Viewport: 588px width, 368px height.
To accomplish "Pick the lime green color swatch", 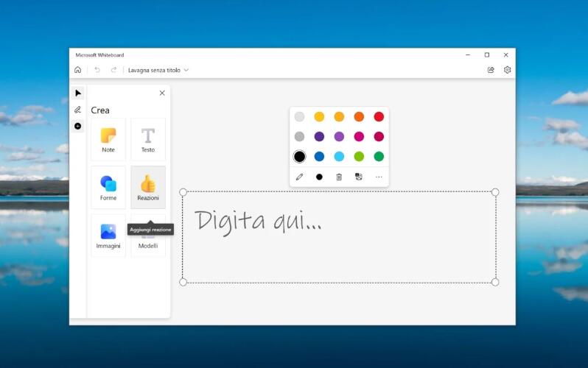I will [x=359, y=156].
